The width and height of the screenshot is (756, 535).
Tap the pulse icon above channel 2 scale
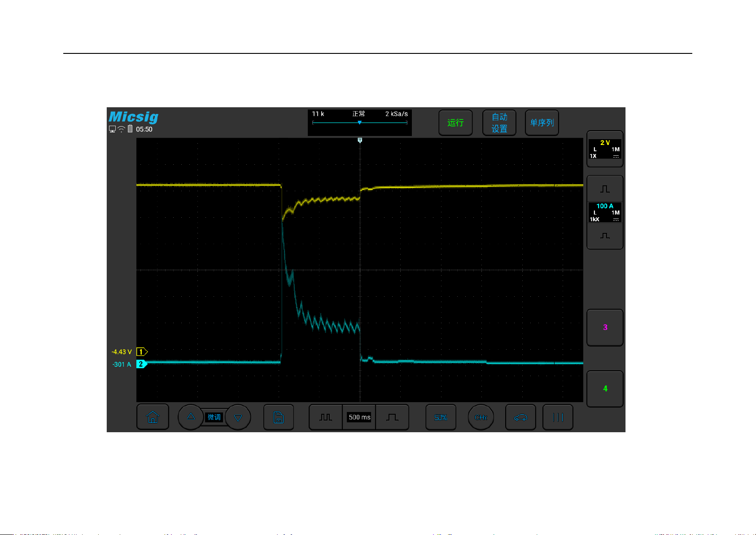605,189
